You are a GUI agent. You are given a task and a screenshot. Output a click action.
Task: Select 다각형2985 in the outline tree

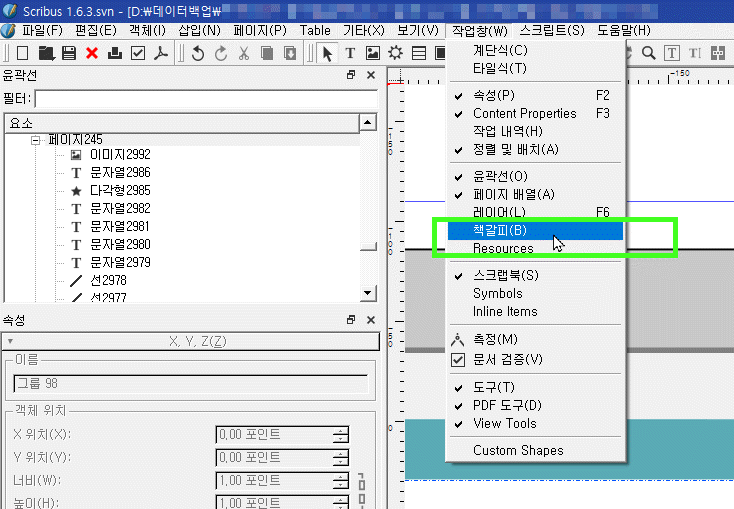[x=120, y=191]
